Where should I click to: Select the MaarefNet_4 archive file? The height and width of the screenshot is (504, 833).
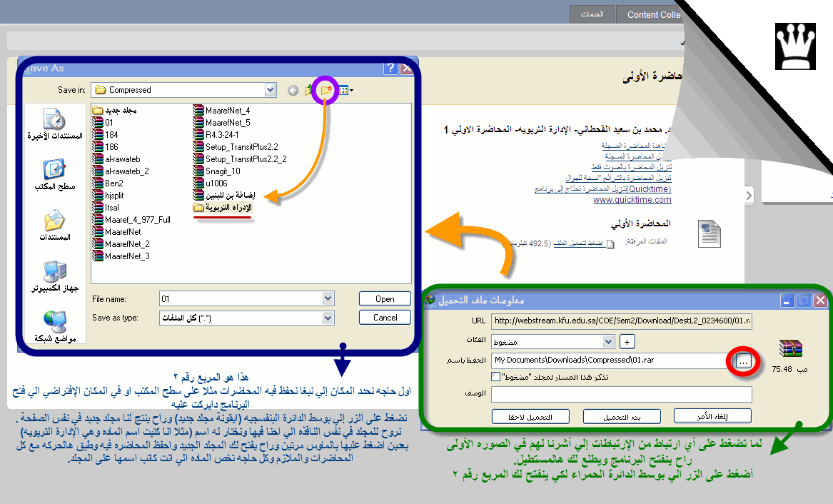[x=221, y=111]
